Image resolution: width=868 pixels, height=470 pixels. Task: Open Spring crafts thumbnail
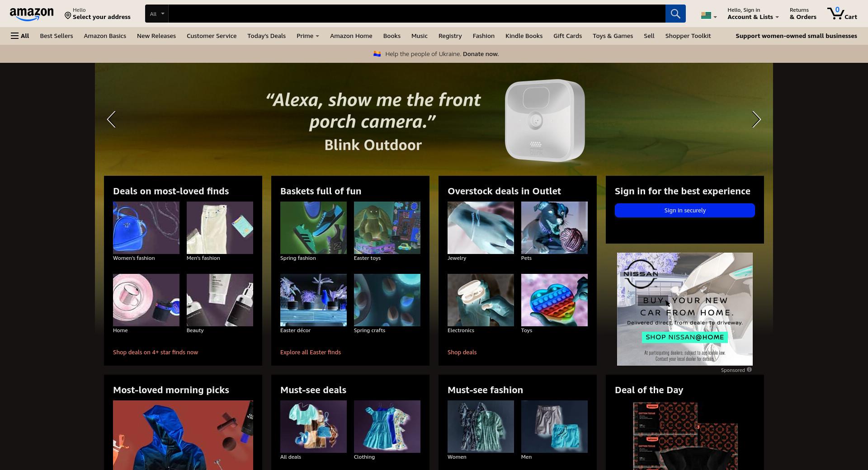pyautogui.click(x=387, y=300)
